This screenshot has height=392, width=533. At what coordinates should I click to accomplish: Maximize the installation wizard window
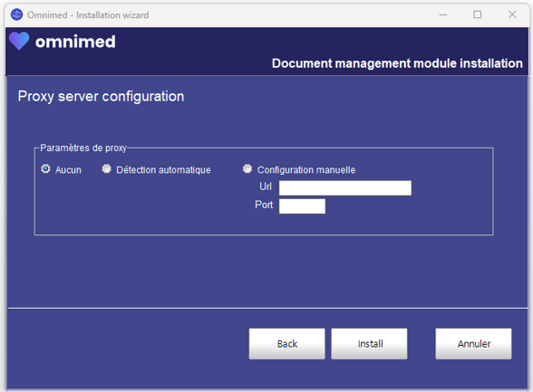pyautogui.click(x=477, y=14)
